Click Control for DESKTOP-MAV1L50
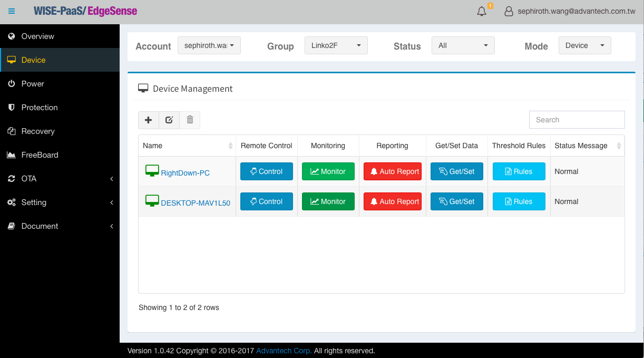This screenshot has width=644, height=358. pyautogui.click(x=267, y=201)
